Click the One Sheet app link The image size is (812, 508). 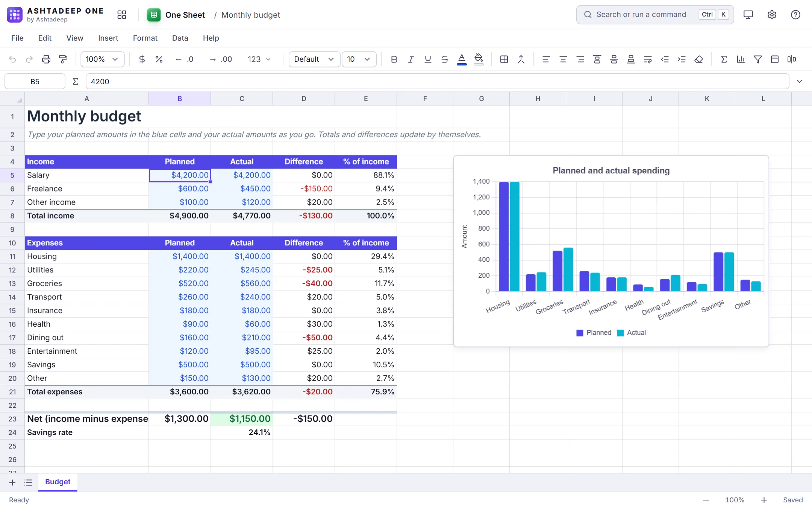coord(176,15)
